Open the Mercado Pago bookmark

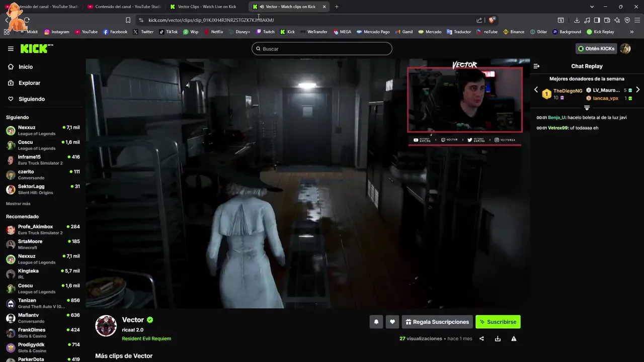click(373, 32)
